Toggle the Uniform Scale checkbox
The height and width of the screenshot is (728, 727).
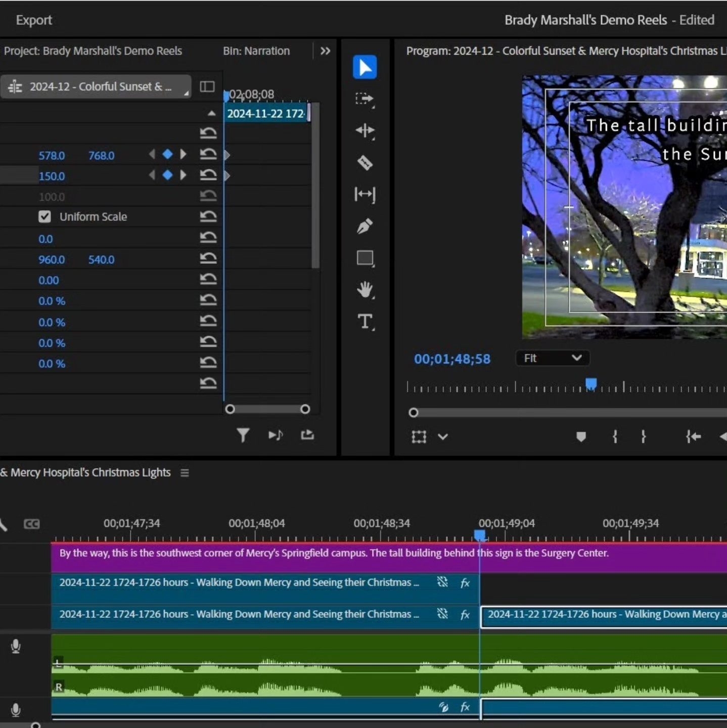(44, 217)
